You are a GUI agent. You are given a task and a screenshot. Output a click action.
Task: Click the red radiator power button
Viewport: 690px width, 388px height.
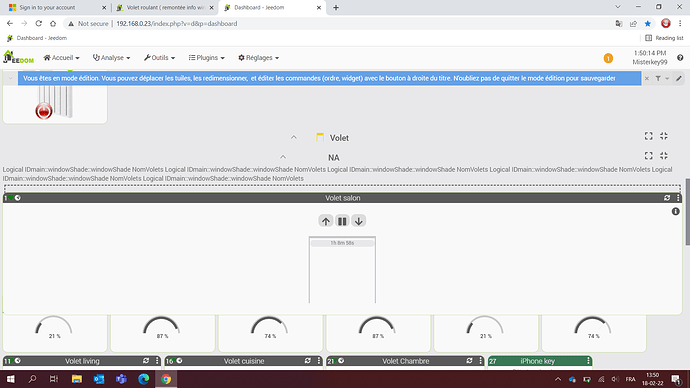(44, 111)
